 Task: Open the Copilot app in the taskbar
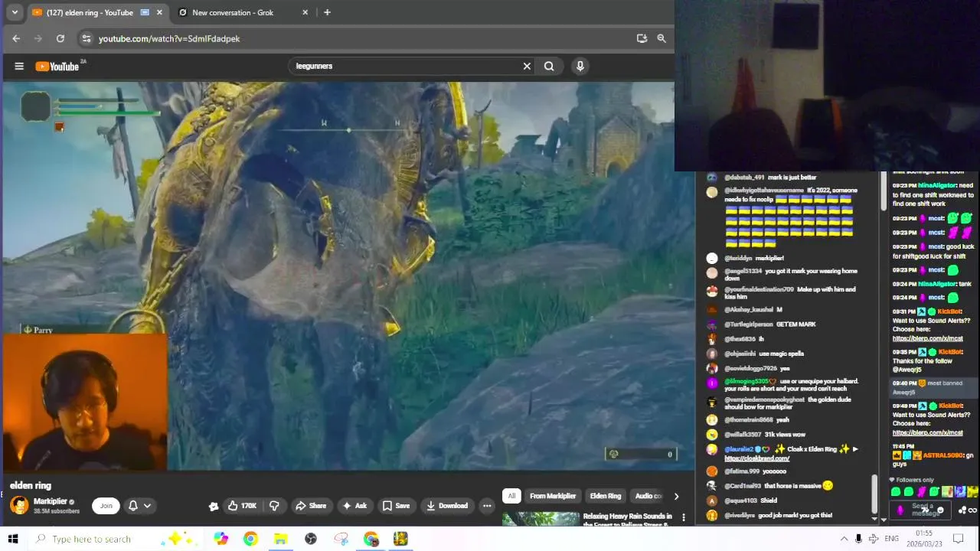(220, 539)
